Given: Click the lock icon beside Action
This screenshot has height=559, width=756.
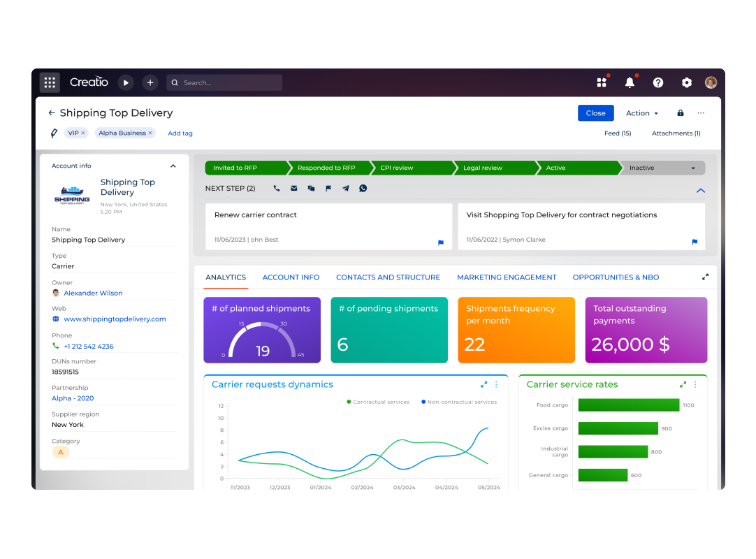Looking at the screenshot, I should coord(680,113).
